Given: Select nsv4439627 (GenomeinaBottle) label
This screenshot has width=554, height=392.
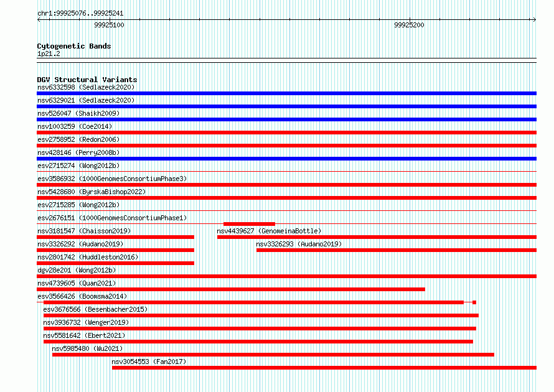Looking at the screenshot, I should pyautogui.click(x=269, y=231).
